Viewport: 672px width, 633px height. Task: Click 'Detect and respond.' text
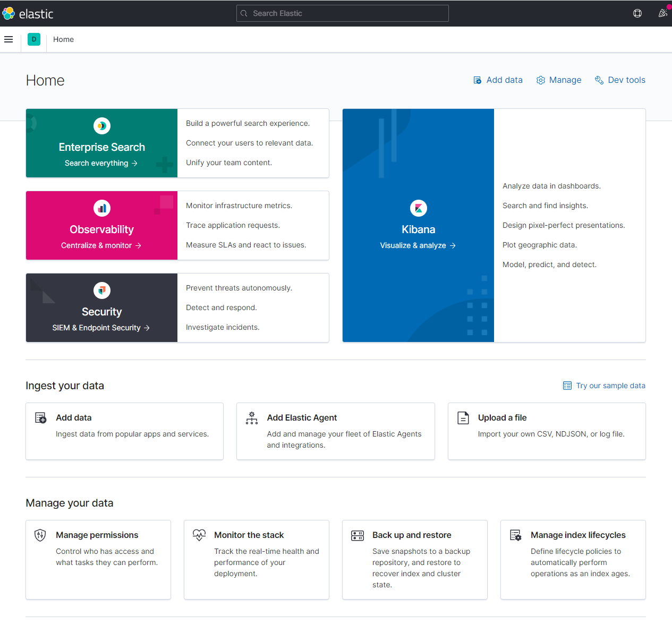point(221,307)
